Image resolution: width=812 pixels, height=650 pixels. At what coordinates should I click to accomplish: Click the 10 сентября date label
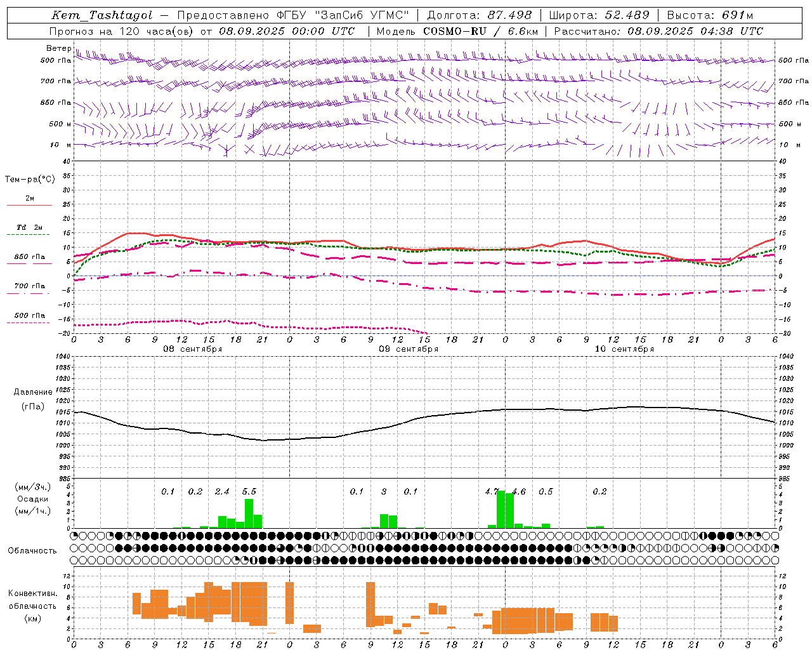point(624,349)
